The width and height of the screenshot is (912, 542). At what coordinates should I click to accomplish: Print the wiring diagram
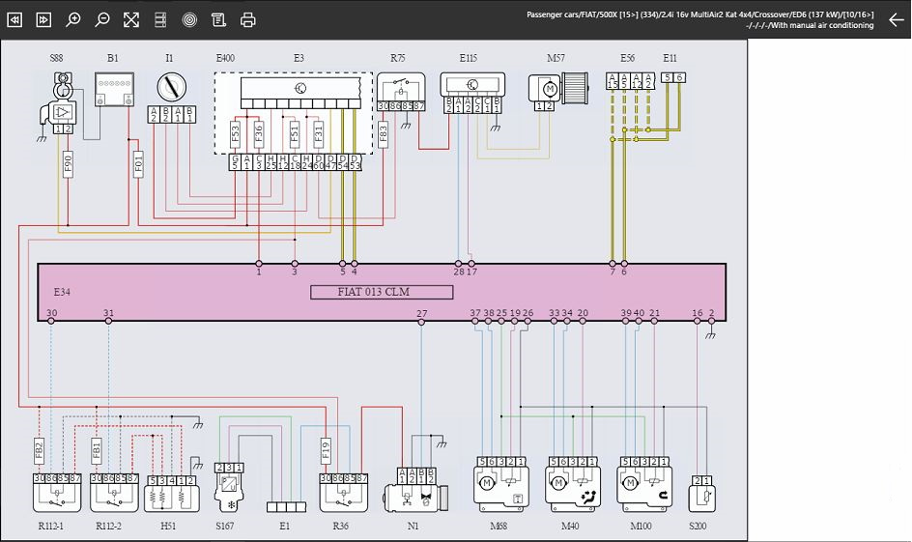tap(248, 20)
